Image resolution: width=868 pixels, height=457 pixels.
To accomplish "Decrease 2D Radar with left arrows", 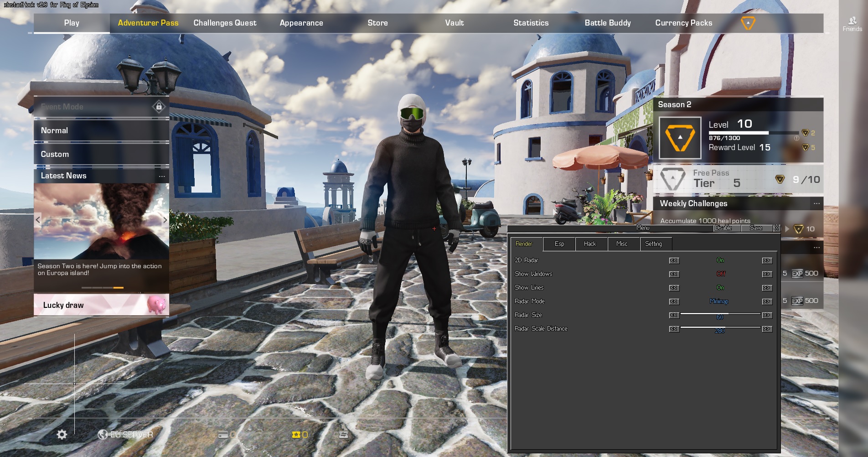I will (674, 260).
